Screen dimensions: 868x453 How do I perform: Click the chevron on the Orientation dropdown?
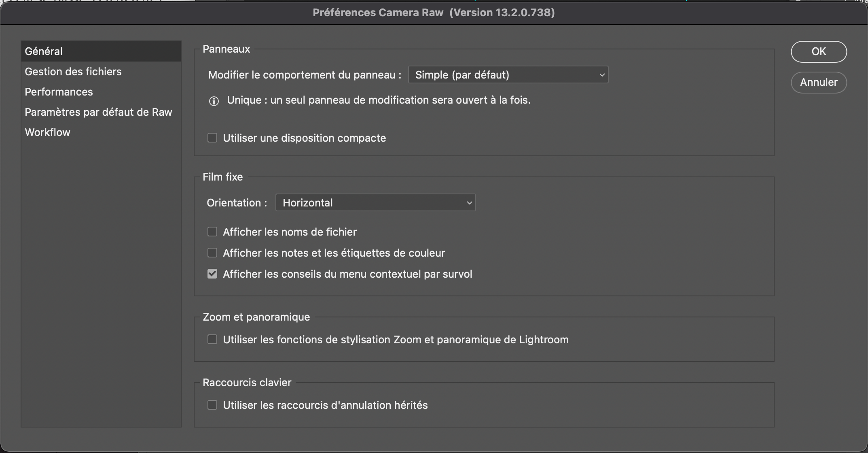[x=468, y=202]
